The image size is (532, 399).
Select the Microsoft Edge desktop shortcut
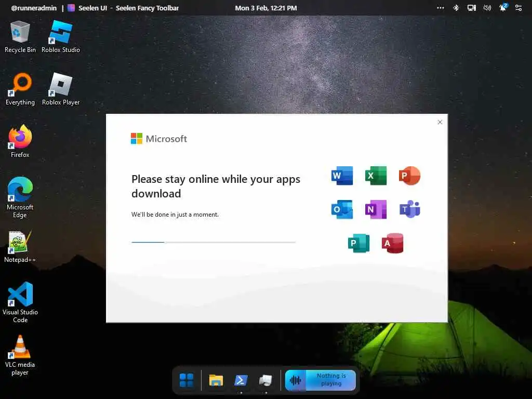click(x=20, y=198)
